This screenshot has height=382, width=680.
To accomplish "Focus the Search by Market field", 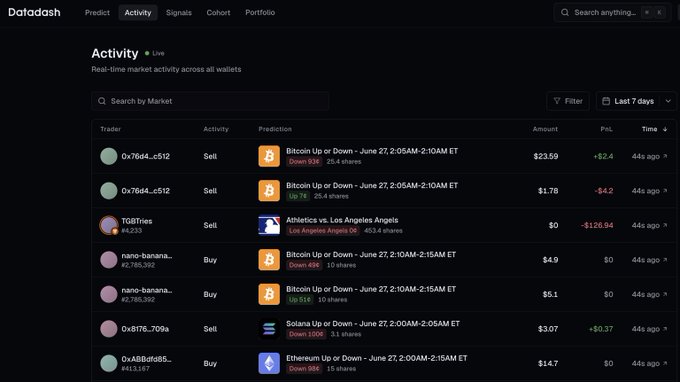I will (x=210, y=101).
